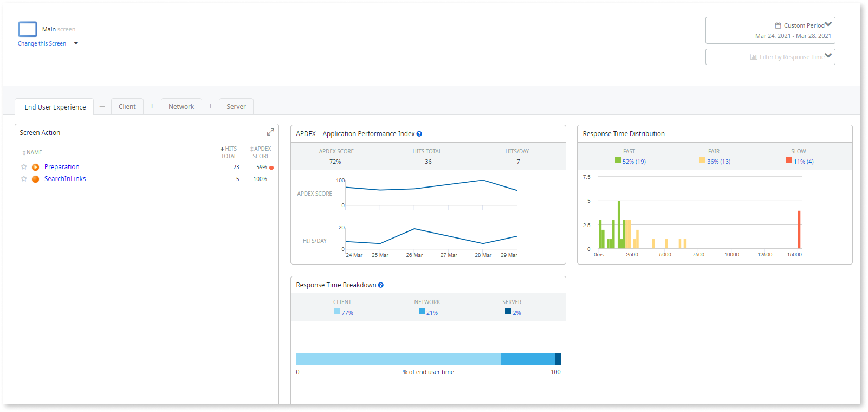
Task: Click the calendar icon in Custom Period
Action: pyautogui.click(x=778, y=25)
